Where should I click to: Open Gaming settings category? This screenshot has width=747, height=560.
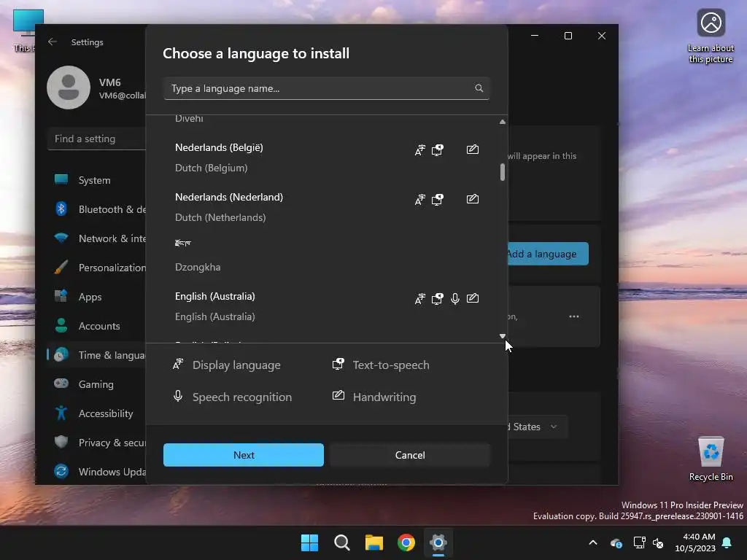[x=97, y=384]
